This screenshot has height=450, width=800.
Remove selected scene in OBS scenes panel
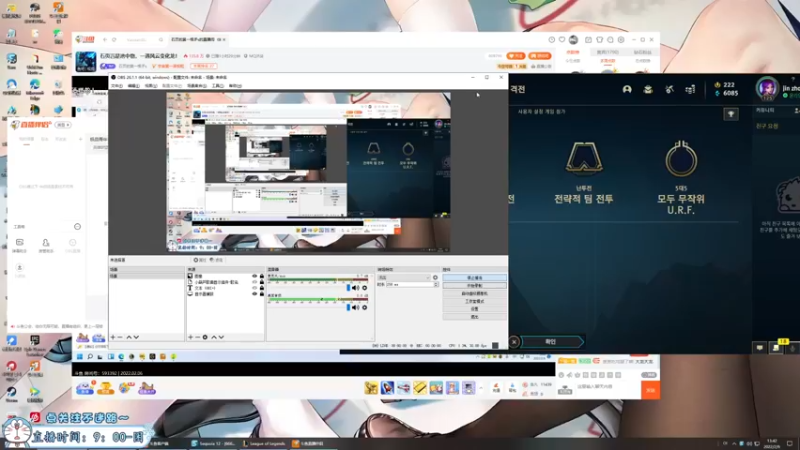click(x=120, y=337)
